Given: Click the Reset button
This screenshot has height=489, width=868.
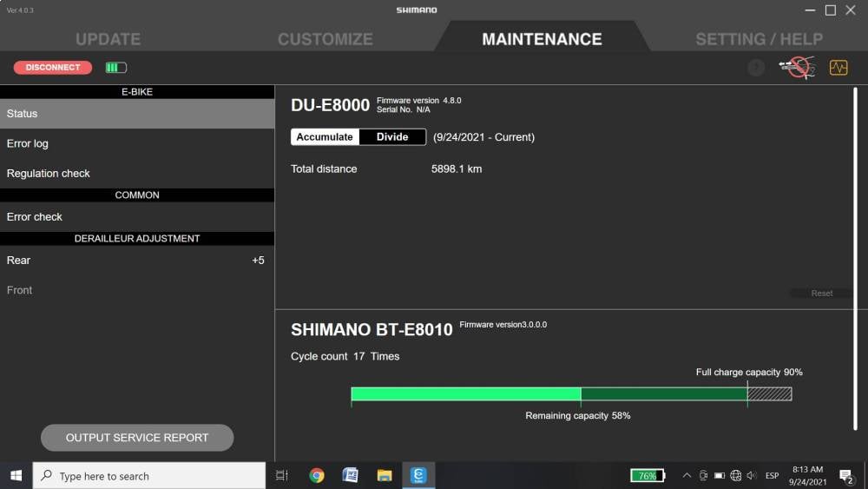Looking at the screenshot, I should pyautogui.click(x=821, y=293).
